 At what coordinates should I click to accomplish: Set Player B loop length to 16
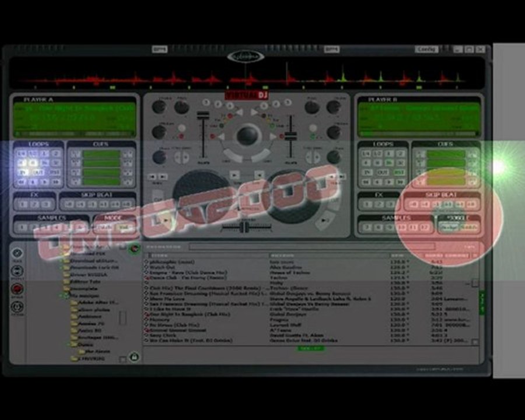tap(389, 163)
